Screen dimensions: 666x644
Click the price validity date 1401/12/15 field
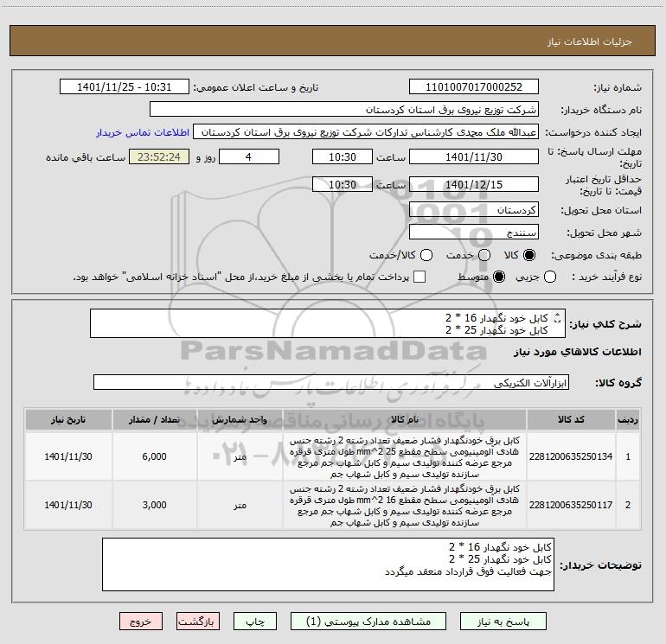click(x=474, y=184)
